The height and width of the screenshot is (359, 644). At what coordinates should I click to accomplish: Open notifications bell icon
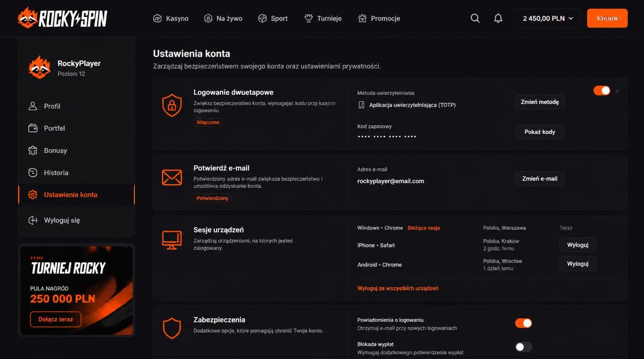[498, 18]
